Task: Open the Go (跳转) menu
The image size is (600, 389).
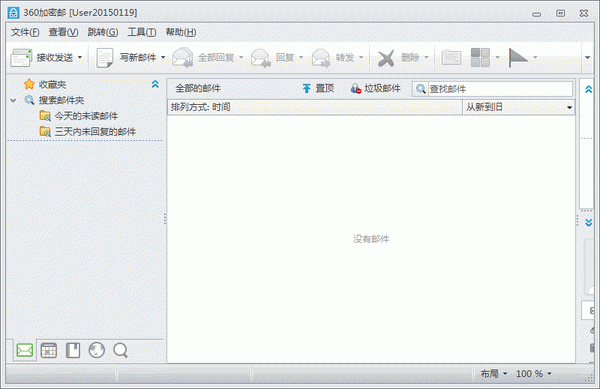Action: (103, 32)
